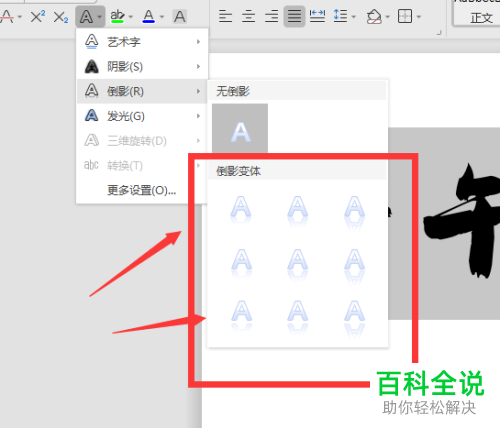Image resolution: width=500 pixels, height=428 pixels.
Task: Click the text effects outlined A button
Action: (86, 16)
